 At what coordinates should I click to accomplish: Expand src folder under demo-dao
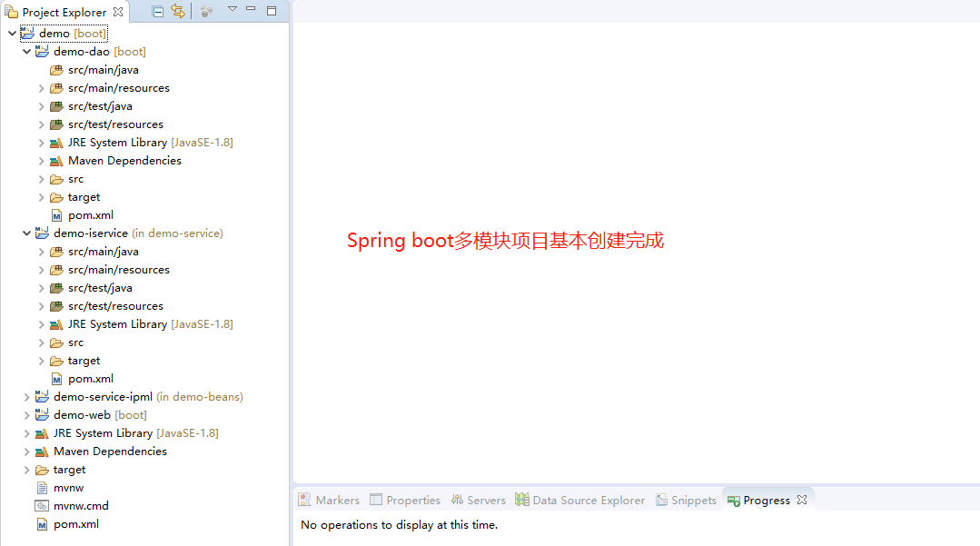click(x=41, y=179)
